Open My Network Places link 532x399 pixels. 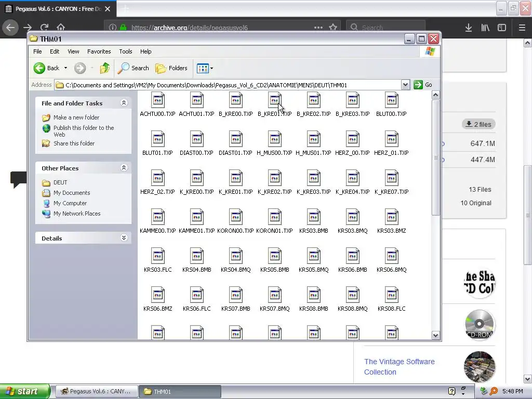[x=77, y=214]
